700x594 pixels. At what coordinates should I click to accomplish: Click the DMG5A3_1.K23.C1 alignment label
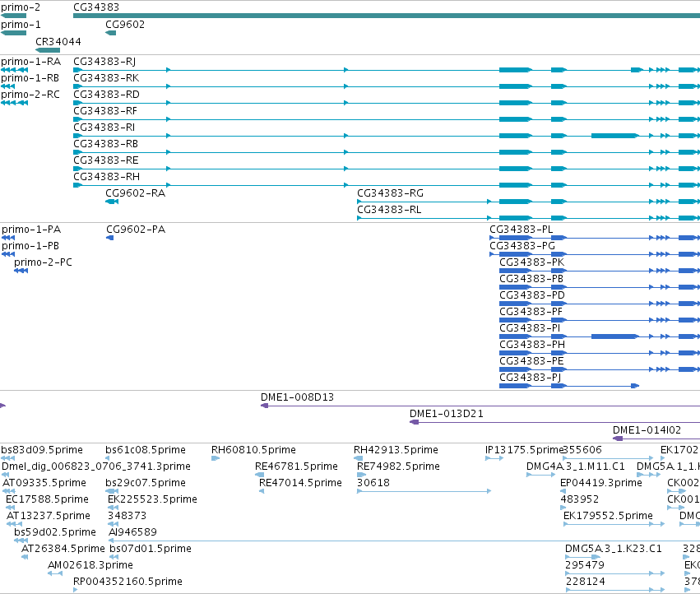point(614,549)
